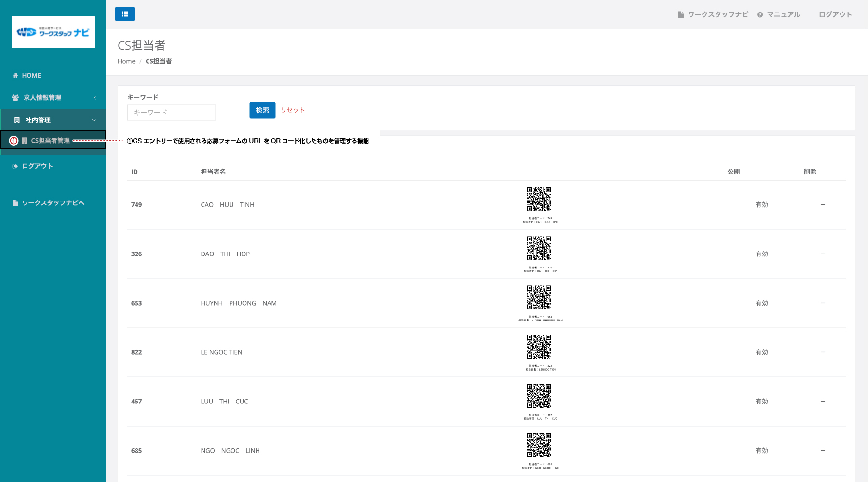The width and height of the screenshot is (868, 482).
Task: Select CS担当者管理 in the sidebar
Action: [x=50, y=141]
